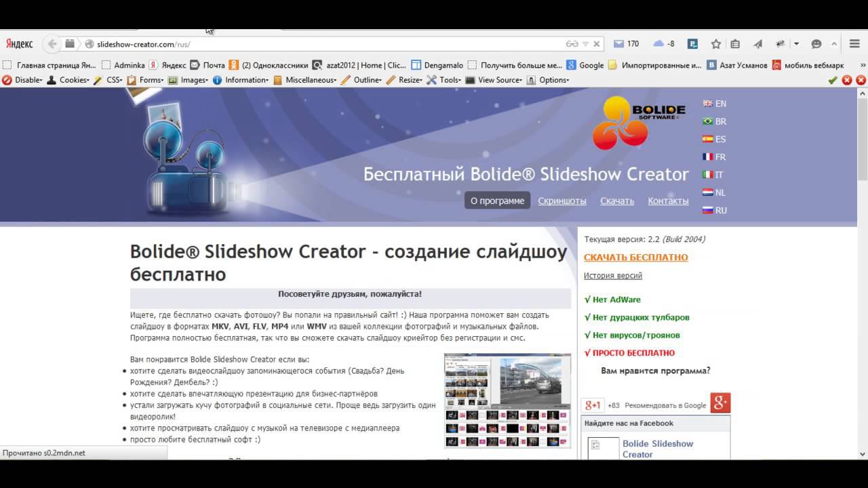Image resolution: width=868 pixels, height=488 pixels.
Task: Open the CSS developer toolbar menu
Action: pyautogui.click(x=108, y=80)
